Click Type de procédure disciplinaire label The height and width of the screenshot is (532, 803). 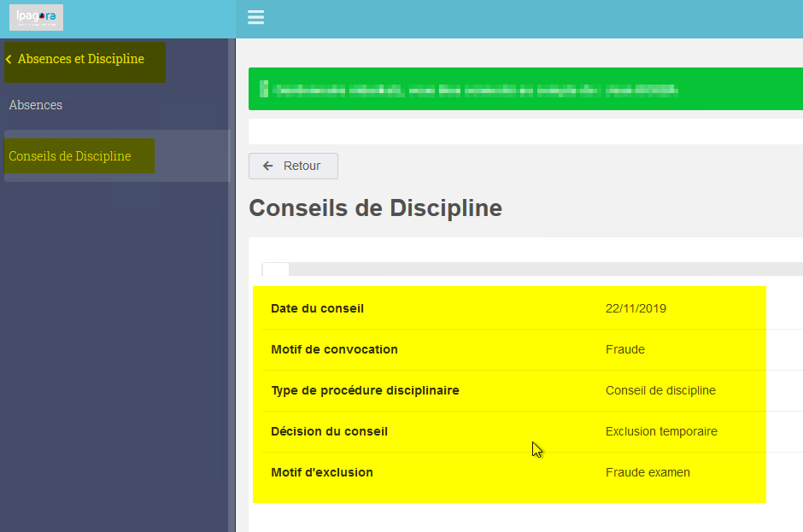point(365,390)
